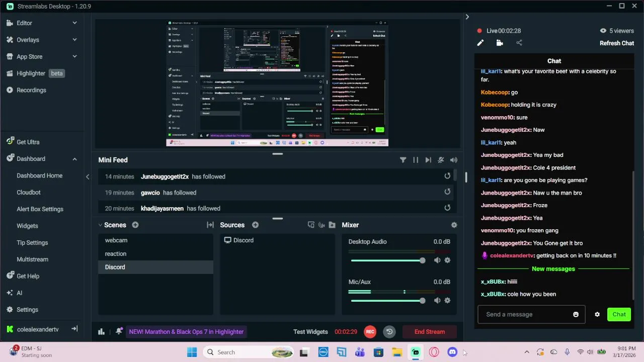Replay the khadijayasmeen follow alert
This screenshot has width=644, height=362.
click(x=447, y=208)
